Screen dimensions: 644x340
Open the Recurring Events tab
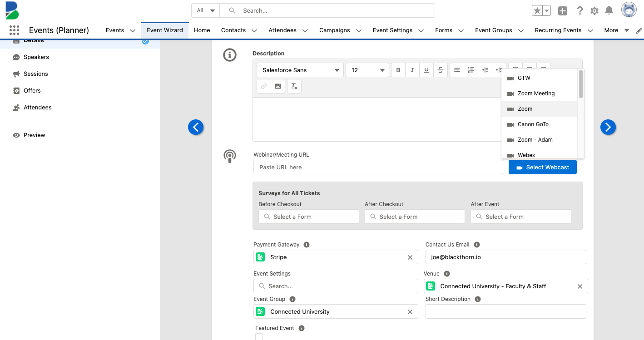[558, 30]
